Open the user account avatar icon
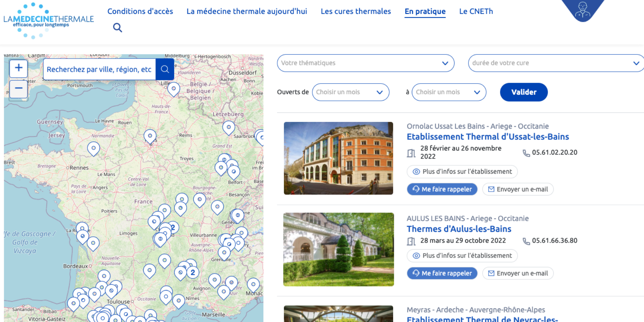 click(583, 10)
